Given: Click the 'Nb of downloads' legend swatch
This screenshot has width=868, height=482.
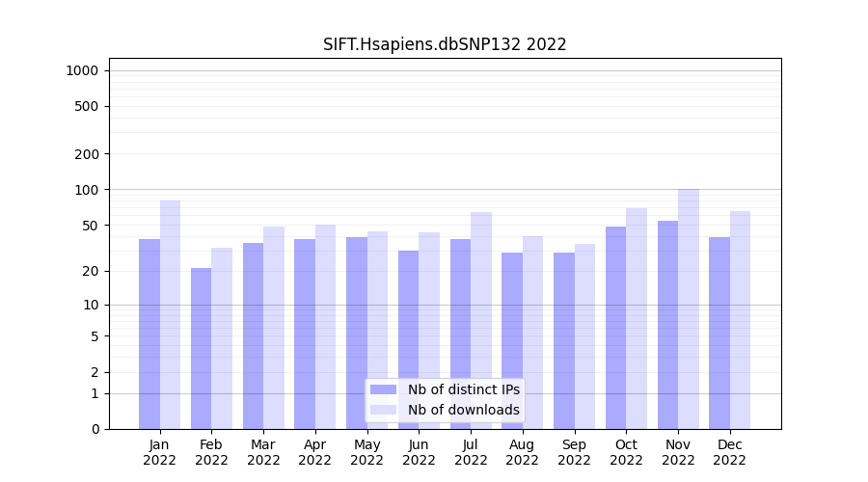Looking at the screenshot, I should click(383, 410).
